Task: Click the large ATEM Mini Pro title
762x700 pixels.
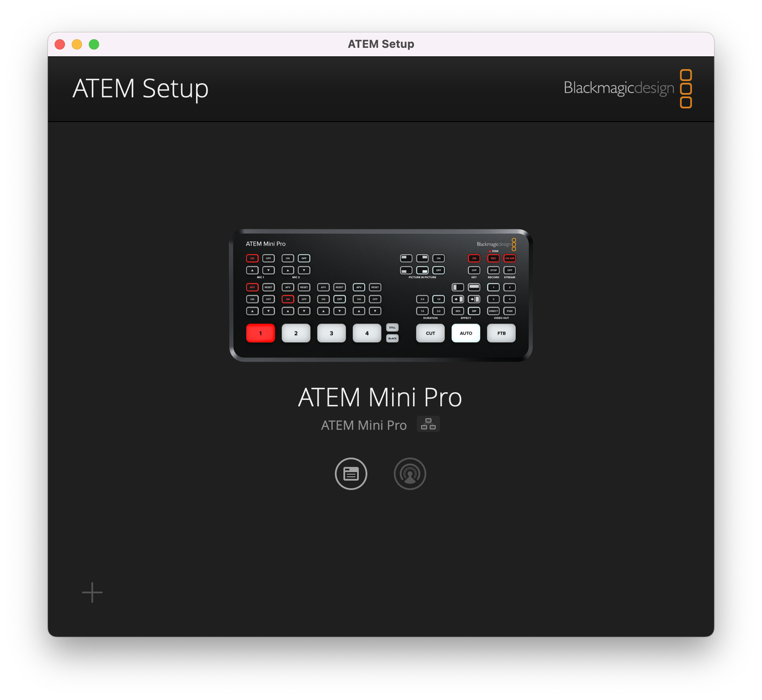Action: 380,397
